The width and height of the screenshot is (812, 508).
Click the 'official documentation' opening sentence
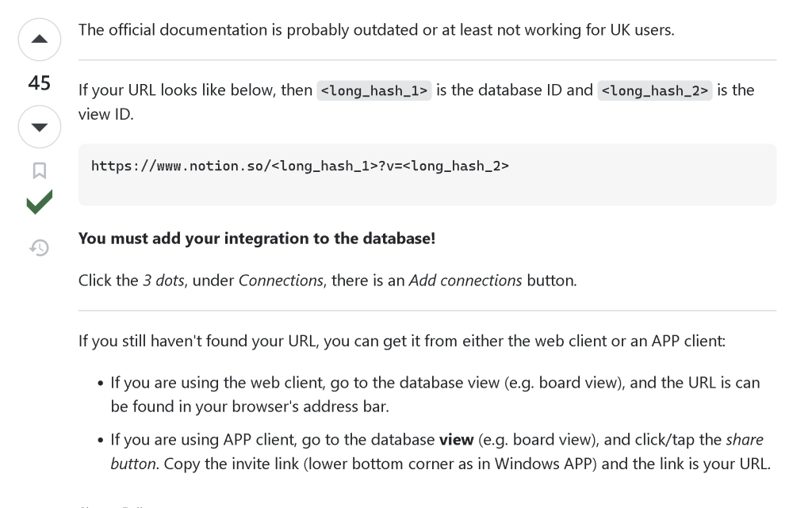click(377, 30)
